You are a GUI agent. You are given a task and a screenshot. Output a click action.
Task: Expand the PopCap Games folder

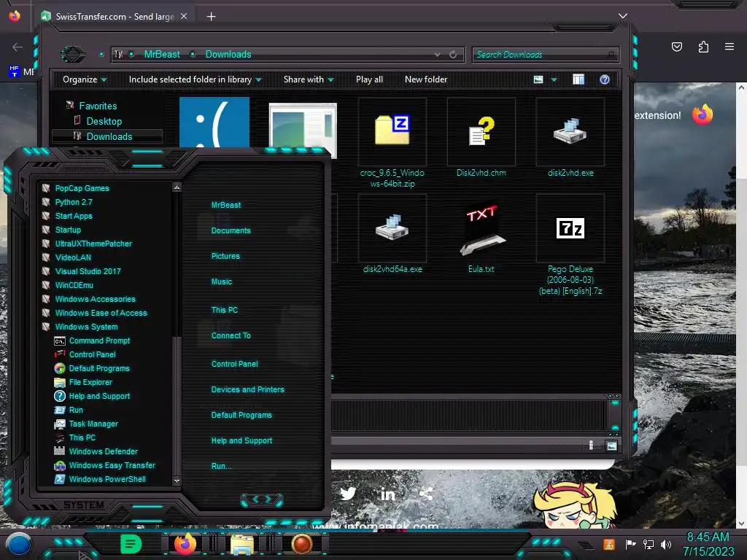tap(82, 188)
